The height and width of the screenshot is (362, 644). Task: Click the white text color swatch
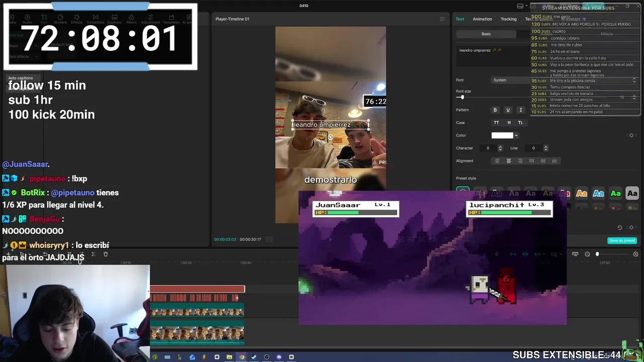point(502,135)
